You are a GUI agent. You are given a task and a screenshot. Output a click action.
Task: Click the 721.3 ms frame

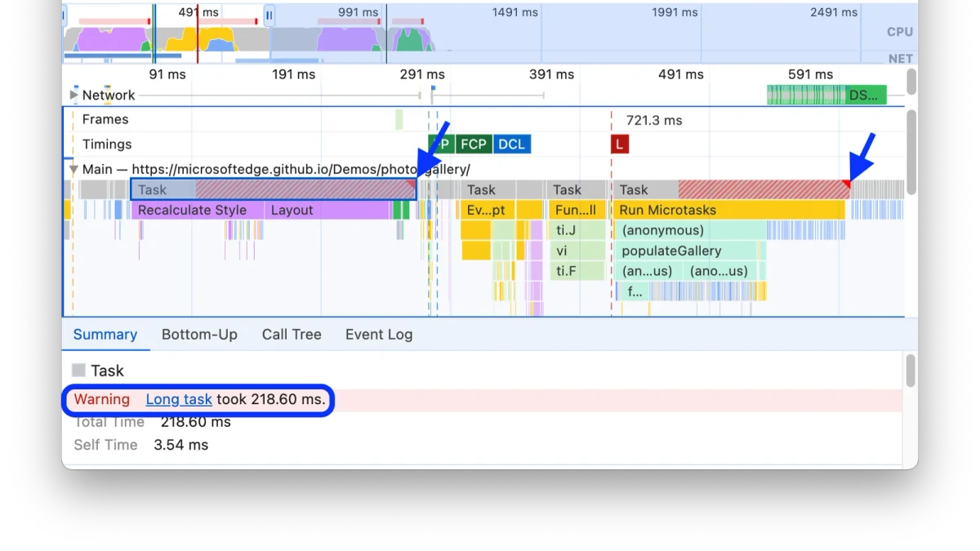(654, 120)
